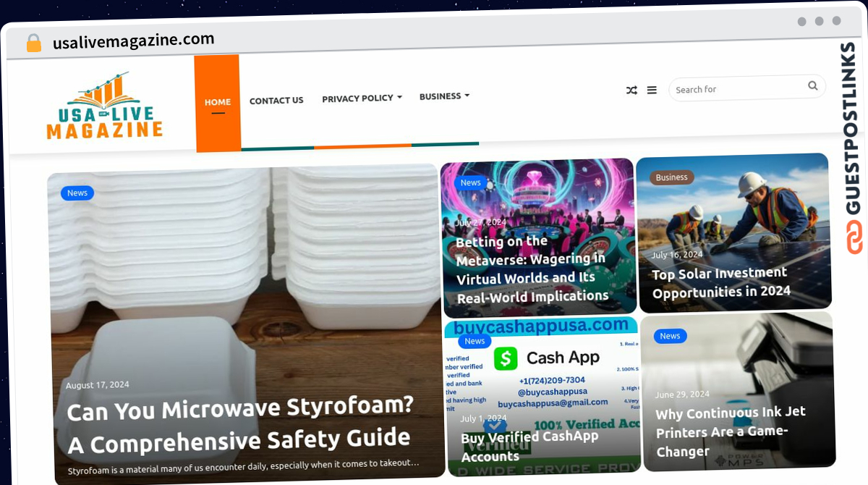Select the Home menu tab
Viewport: 868px width, 485px height.
coord(218,103)
